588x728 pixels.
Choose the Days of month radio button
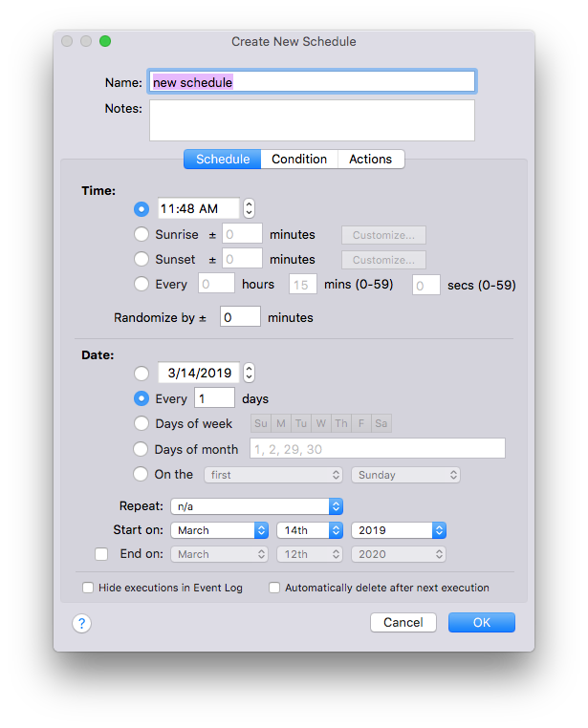click(141, 449)
